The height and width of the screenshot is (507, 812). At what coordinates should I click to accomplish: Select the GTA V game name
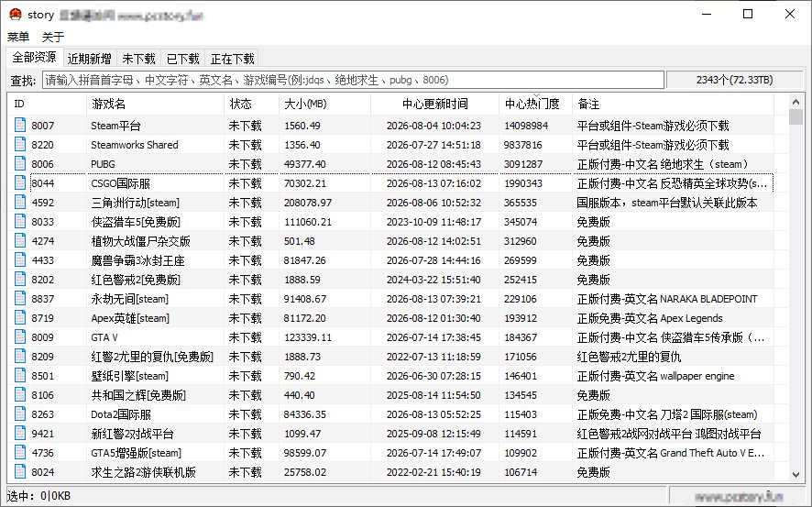click(104, 337)
